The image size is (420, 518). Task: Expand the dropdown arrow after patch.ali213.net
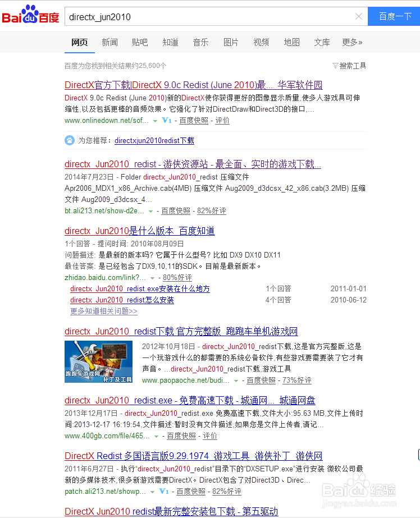point(152,492)
